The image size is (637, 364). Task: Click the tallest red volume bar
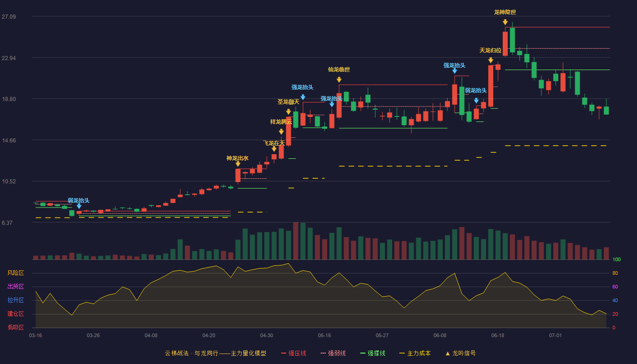(x=296, y=241)
